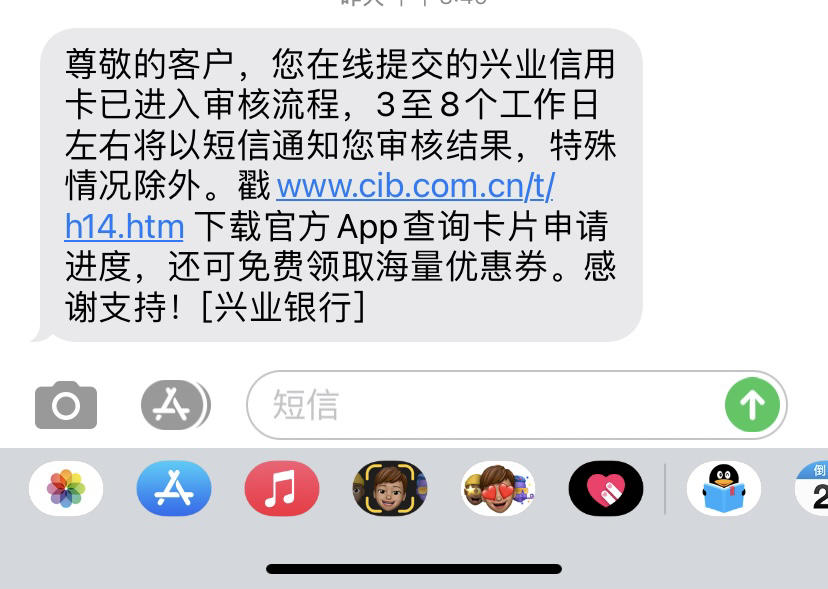
Task: Open the partially visible countdown calendar app
Action: tap(812, 488)
